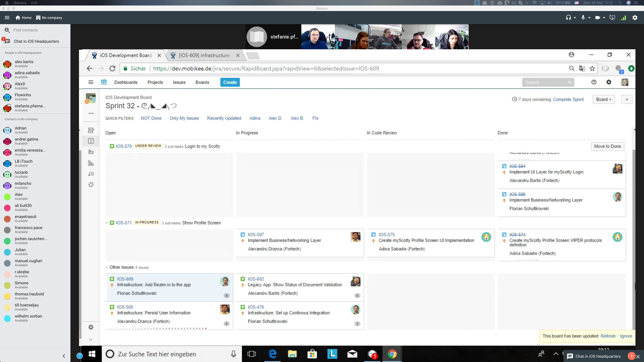The image size is (644, 362).
Task: Click the Create issue button
Action: click(230, 82)
